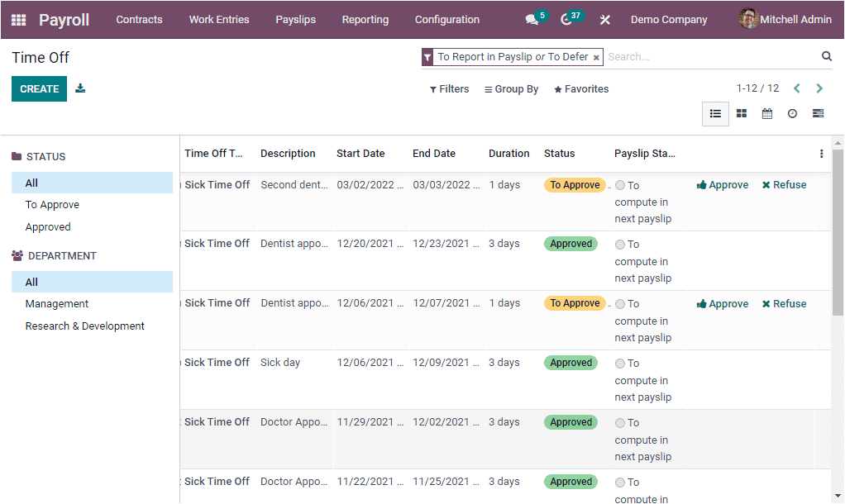Open the Group By dropdown
This screenshot has height=504, width=845.
pyautogui.click(x=511, y=88)
